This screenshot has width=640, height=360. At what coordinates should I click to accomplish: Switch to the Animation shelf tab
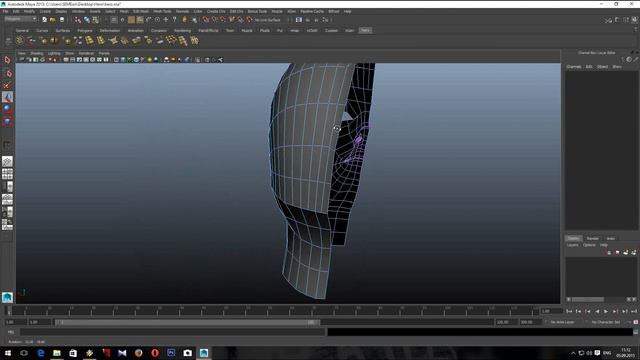tap(136, 30)
